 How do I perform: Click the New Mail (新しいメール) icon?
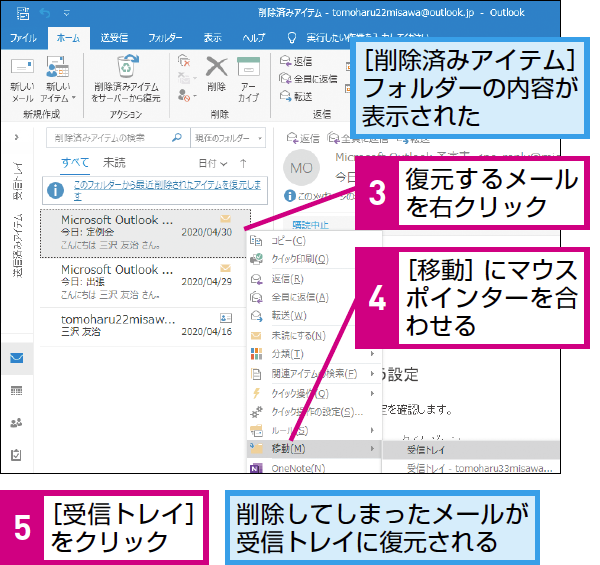tap(22, 80)
